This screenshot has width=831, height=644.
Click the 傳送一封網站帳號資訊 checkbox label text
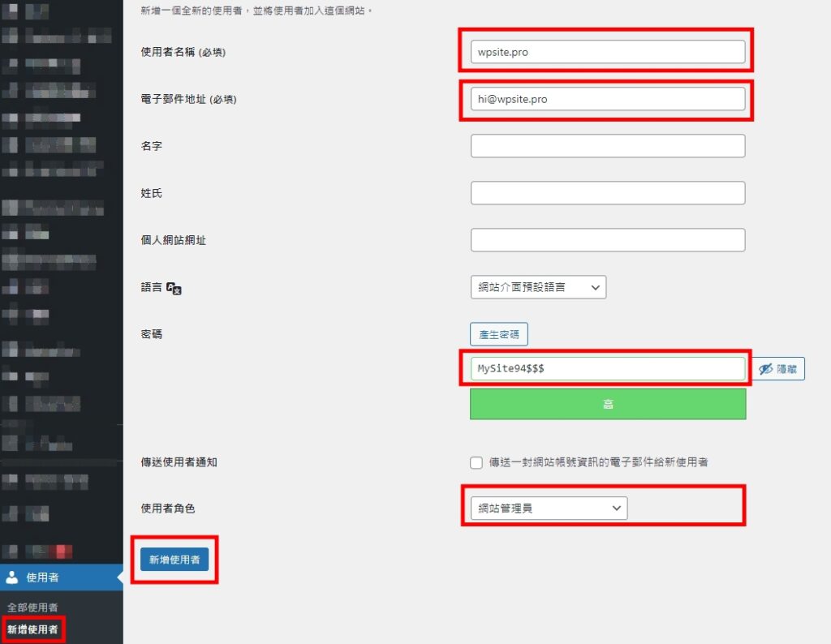[x=598, y=462]
